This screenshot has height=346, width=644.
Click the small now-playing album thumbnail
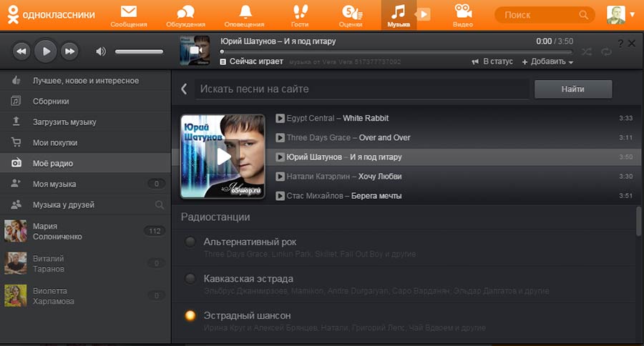click(x=195, y=50)
